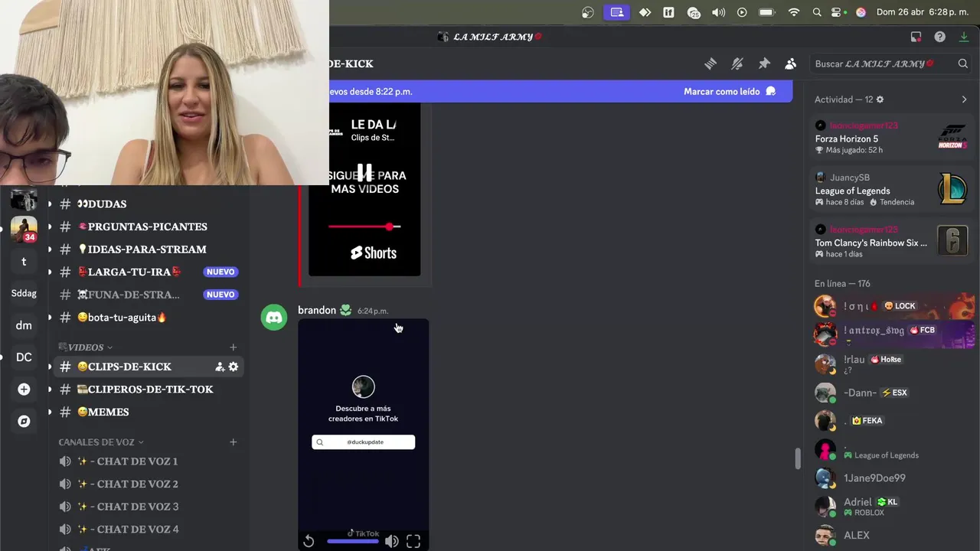Open CLIPS-DE-KICK channel settings gear
Screen dimensions: 980x551
click(234, 367)
